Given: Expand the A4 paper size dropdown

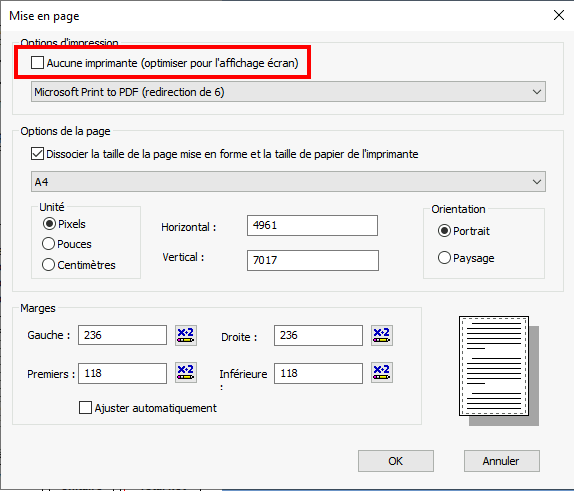Looking at the screenshot, I should click(288, 182).
